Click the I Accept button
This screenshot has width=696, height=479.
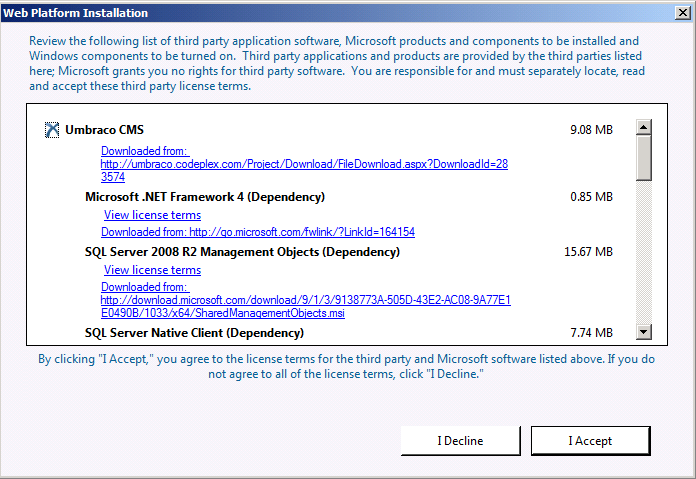point(590,440)
